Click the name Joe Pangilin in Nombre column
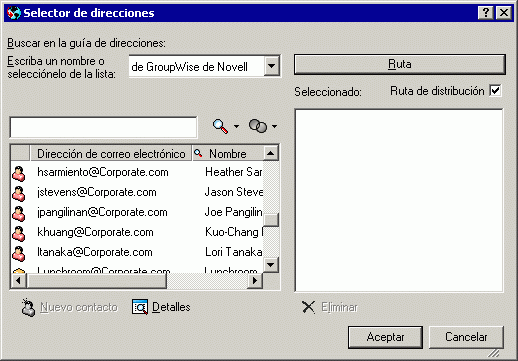 coord(233,212)
